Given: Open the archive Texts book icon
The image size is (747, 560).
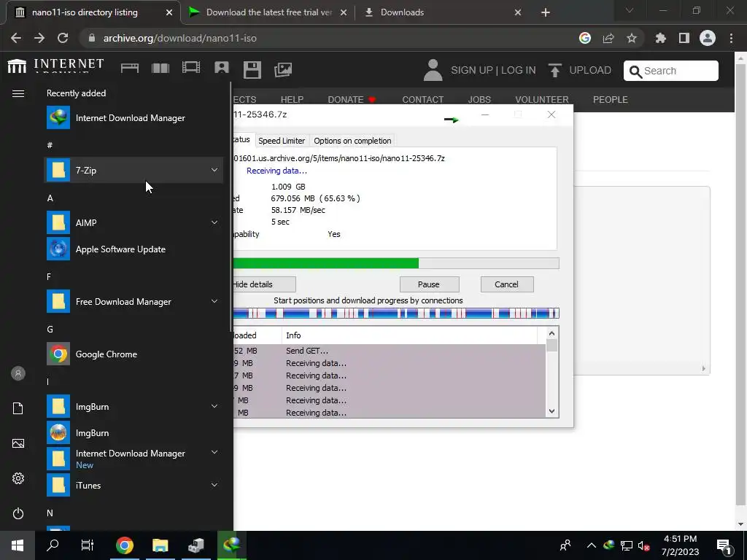Looking at the screenshot, I should [x=160, y=69].
